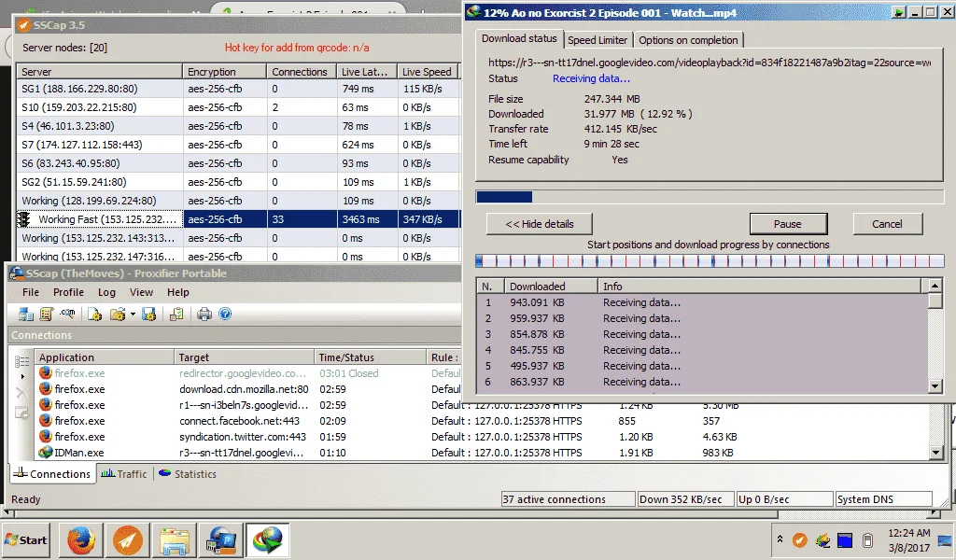Open the Profile menu in Proxifier
The image size is (956, 560).
[x=68, y=292]
